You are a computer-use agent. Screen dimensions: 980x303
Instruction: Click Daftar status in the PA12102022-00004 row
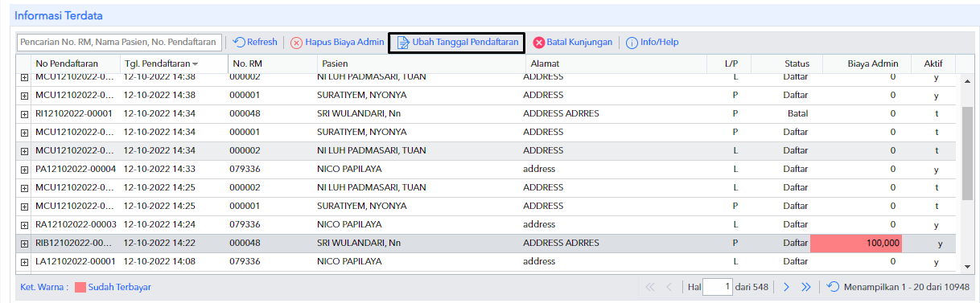(796, 169)
